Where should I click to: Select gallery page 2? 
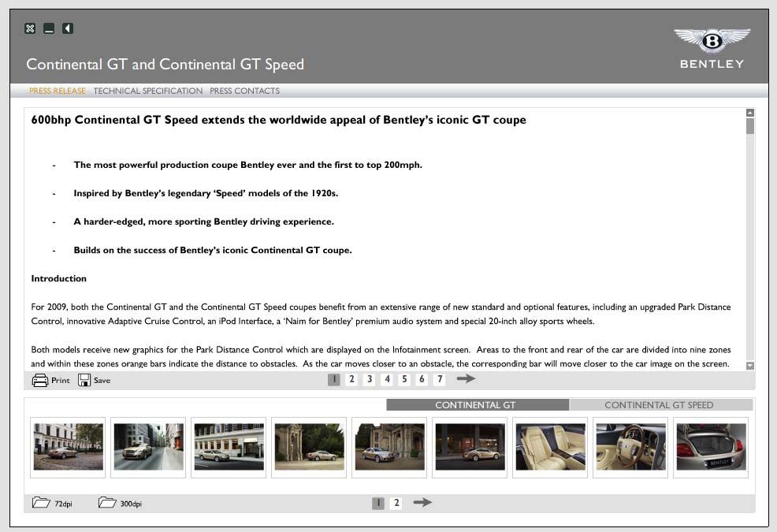pos(396,504)
